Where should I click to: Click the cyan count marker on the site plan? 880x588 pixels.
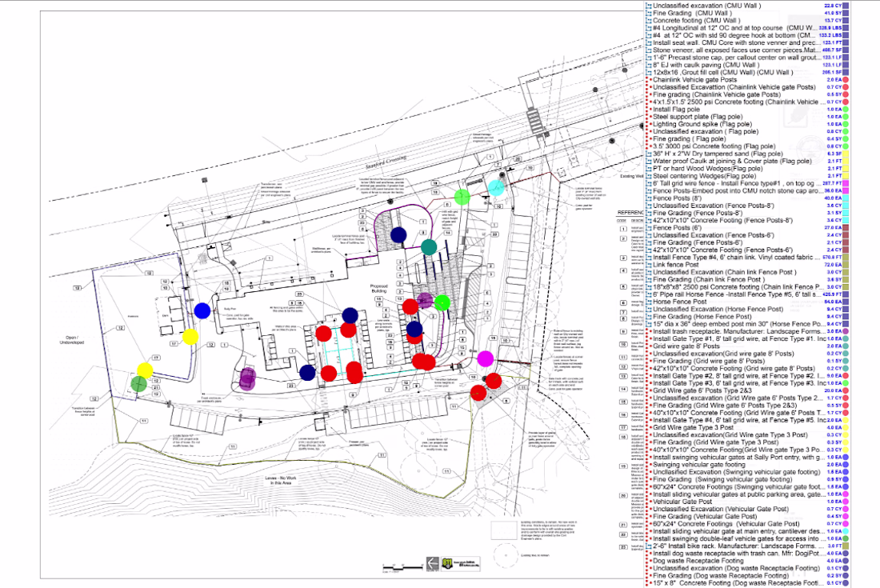[496, 187]
